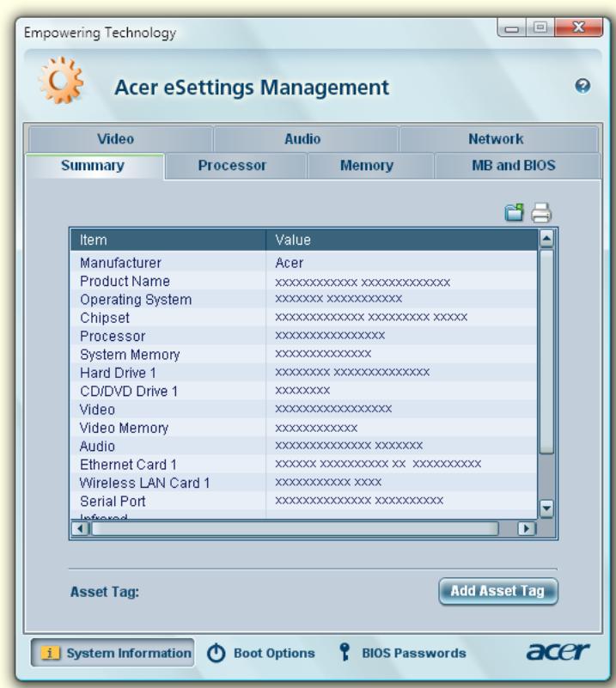Screen dimensions: 616x688
Task: Select the Video Memory row
Action: 303,428
